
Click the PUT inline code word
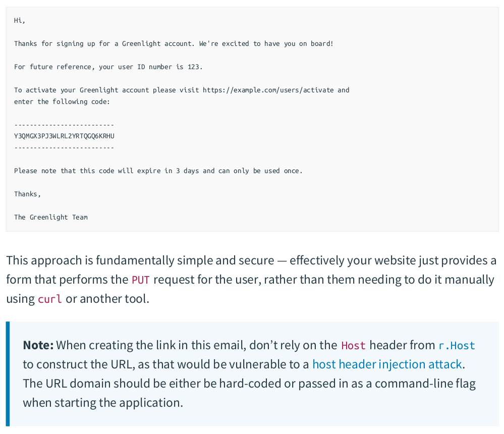pyautogui.click(x=140, y=280)
